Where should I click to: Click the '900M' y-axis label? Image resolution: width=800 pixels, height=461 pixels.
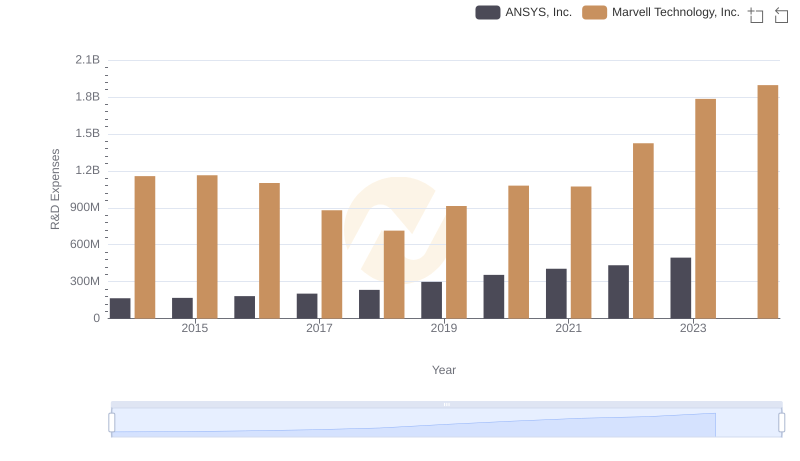pos(85,208)
